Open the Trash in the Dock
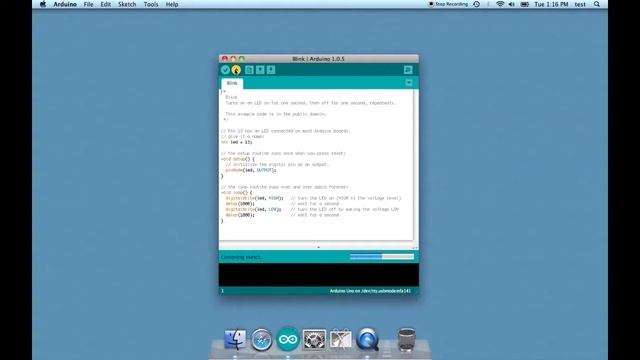The image size is (640, 360). (x=407, y=339)
